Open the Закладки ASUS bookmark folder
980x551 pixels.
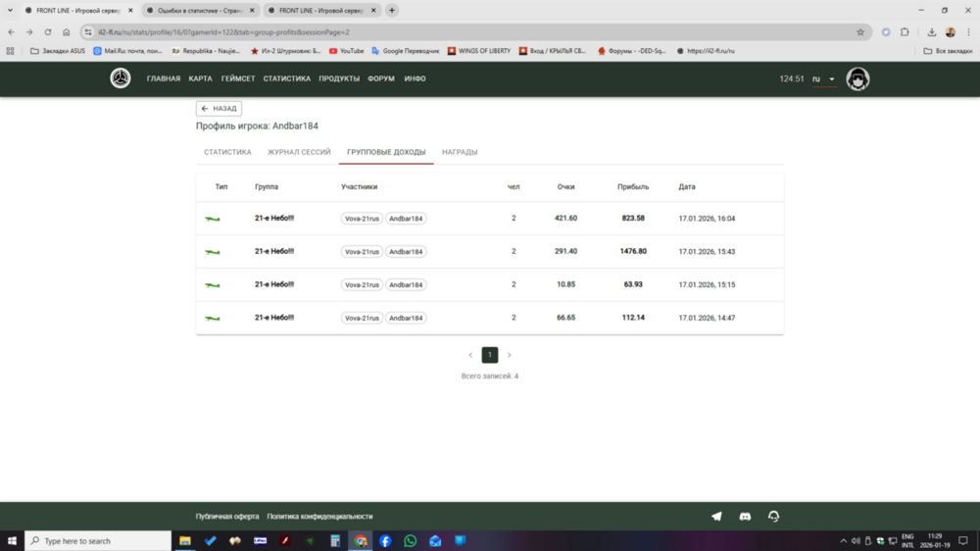point(58,51)
